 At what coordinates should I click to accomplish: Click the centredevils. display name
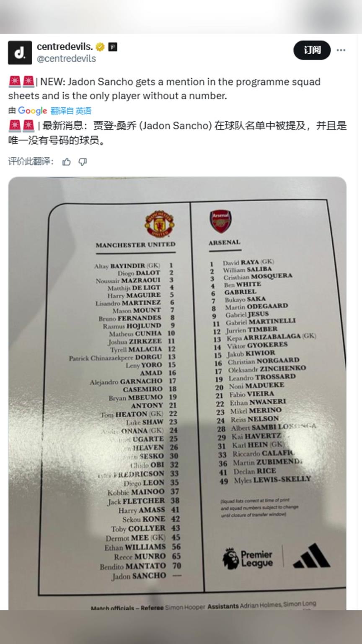(x=65, y=47)
